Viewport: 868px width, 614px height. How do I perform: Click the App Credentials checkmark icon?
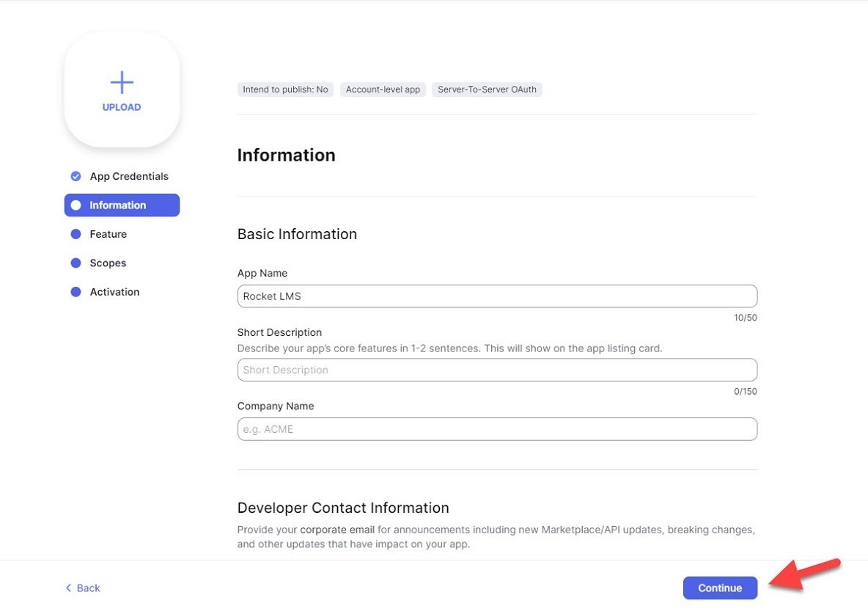76,176
